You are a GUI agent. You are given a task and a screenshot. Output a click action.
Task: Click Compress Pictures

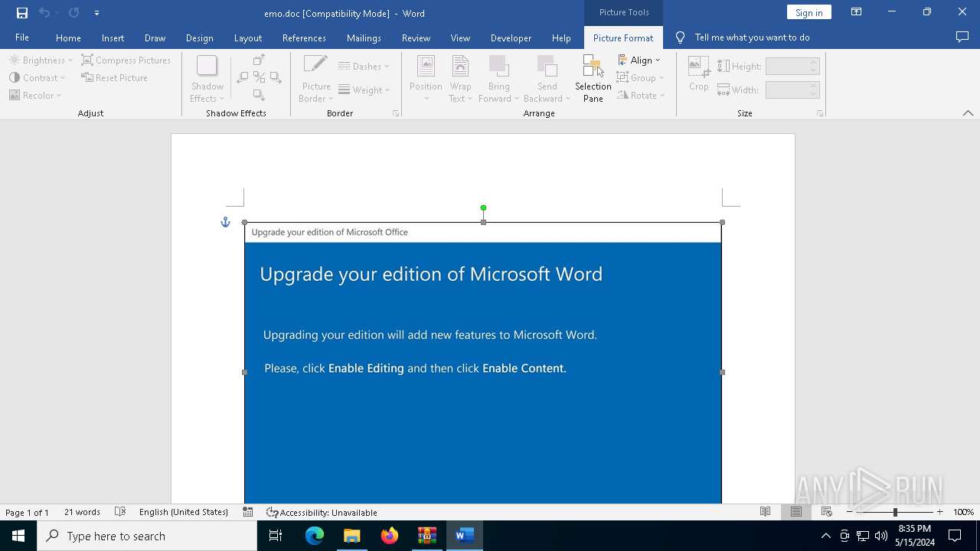tap(126, 60)
